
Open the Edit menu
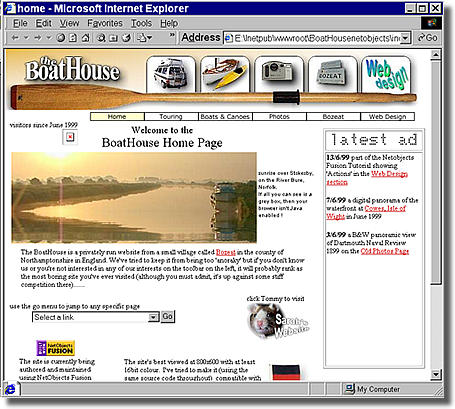pos(44,23)
